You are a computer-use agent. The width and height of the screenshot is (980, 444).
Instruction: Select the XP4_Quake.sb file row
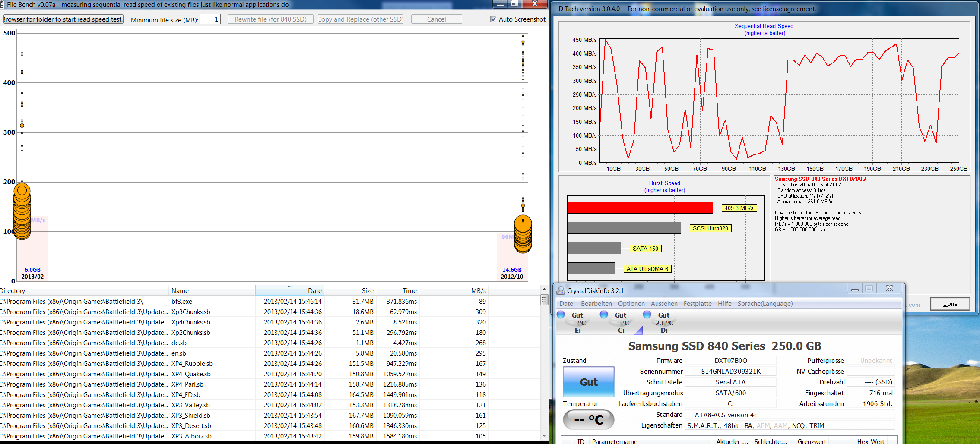coord(270,374)
